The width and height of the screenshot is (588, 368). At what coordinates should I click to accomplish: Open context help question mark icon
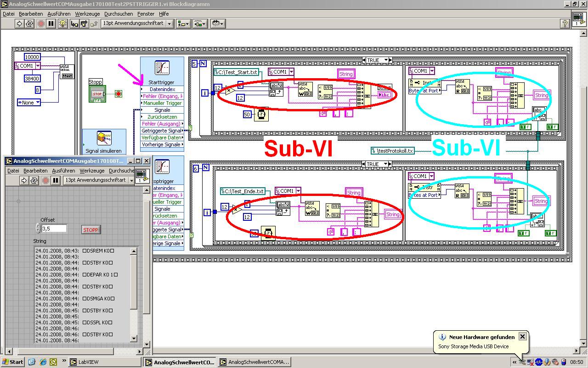coord(565,23)
